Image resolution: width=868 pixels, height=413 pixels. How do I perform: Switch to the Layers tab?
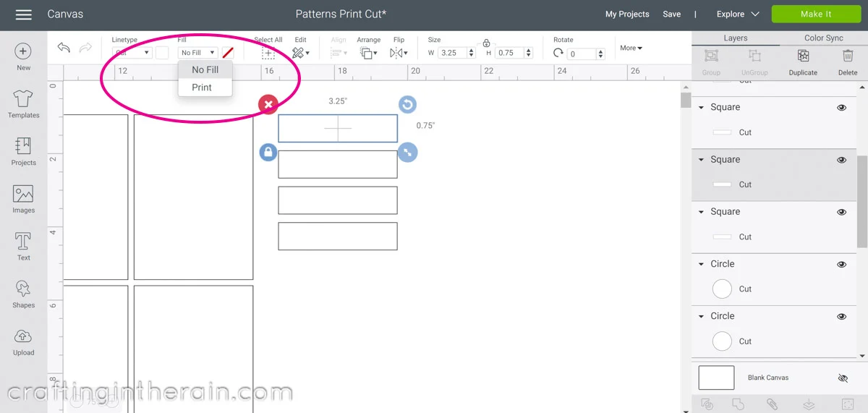736,38
